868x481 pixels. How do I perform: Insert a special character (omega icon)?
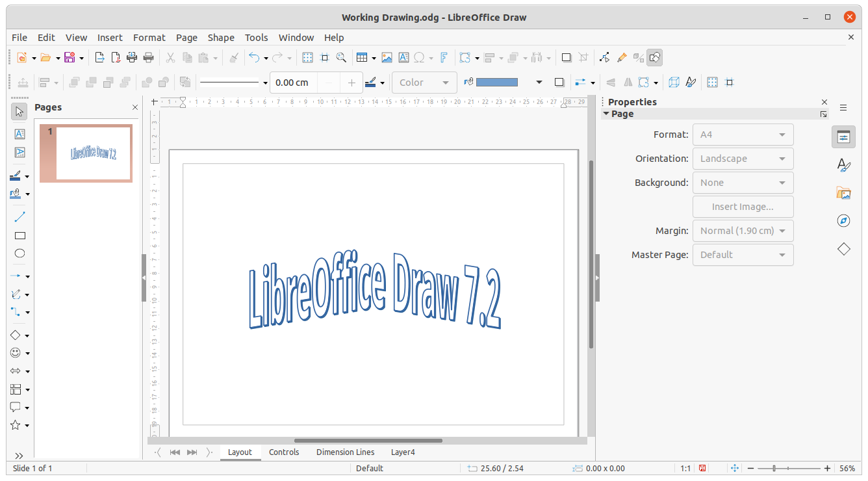point(420,58)
